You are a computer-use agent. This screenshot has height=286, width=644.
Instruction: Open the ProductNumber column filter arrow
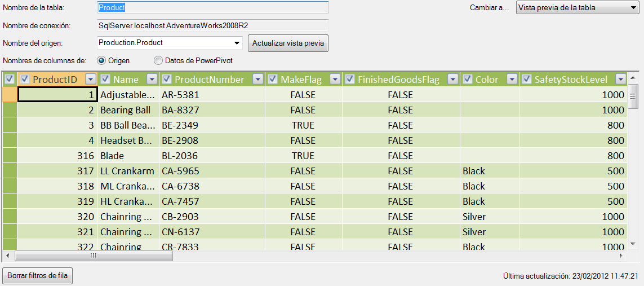[x=257, y=80]
